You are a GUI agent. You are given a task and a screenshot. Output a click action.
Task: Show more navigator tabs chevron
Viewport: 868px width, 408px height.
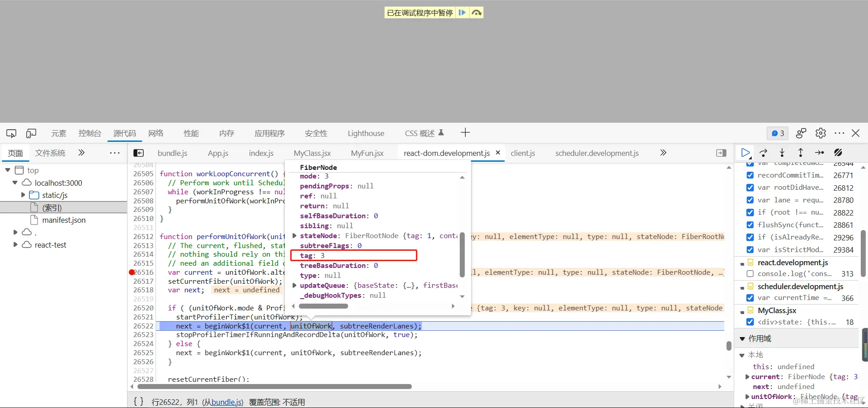(81, 153)
